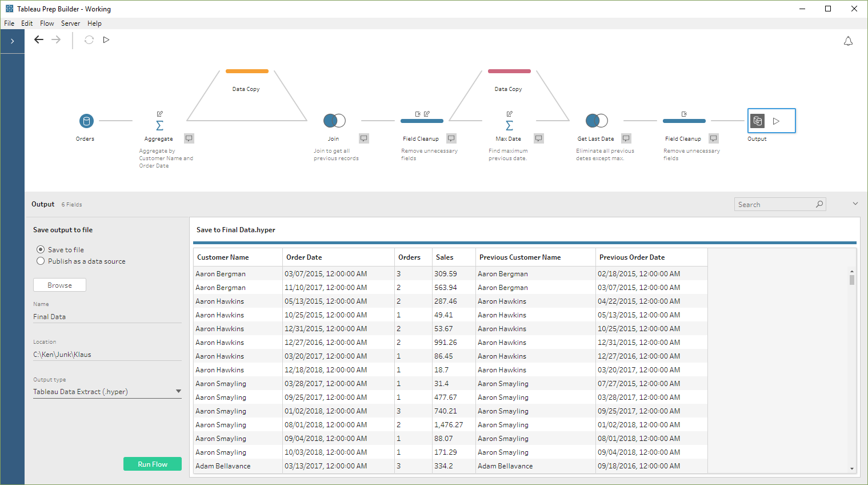Click the Save to Final Data.hyper heading

tap(236, 230)
